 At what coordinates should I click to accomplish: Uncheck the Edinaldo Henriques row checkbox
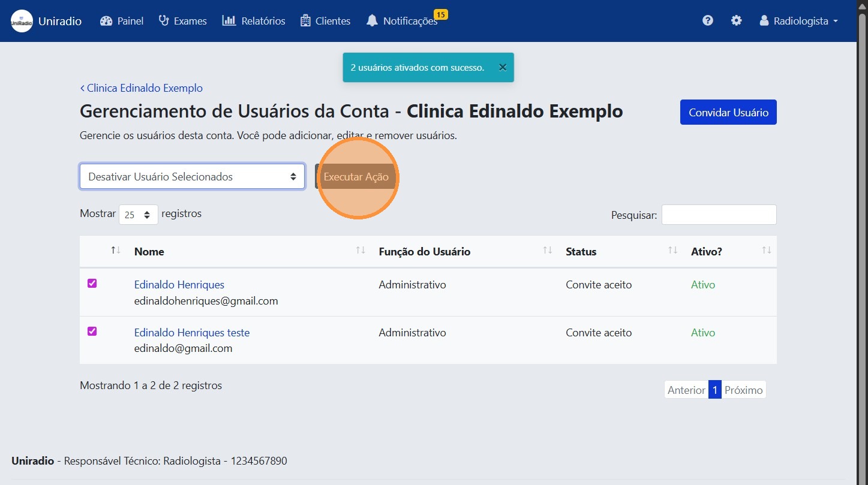click(x=92, y=283)
